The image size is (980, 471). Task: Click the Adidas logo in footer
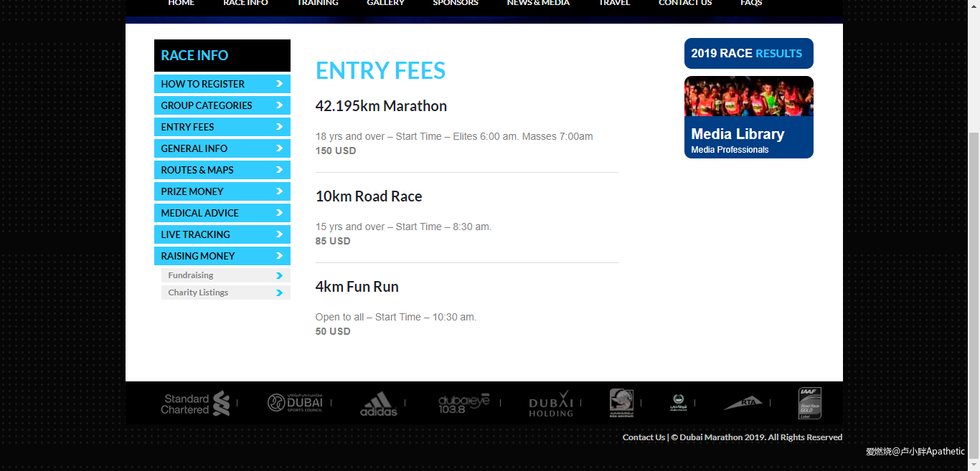click(378, 404)
